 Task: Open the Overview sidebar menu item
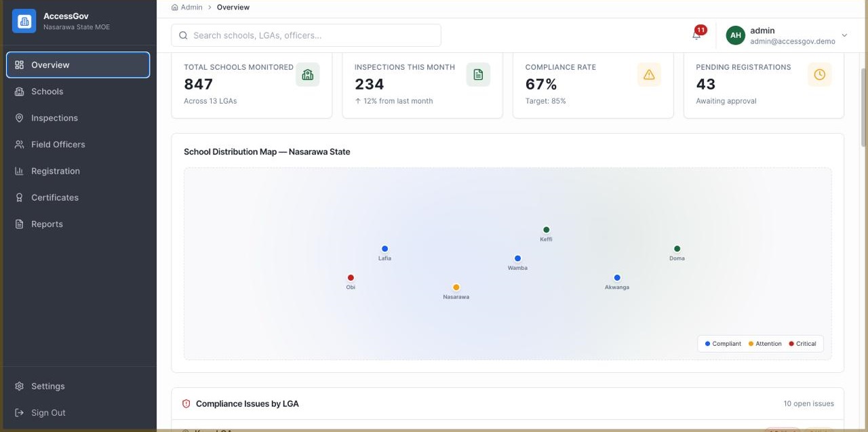(x=78, y=65)
